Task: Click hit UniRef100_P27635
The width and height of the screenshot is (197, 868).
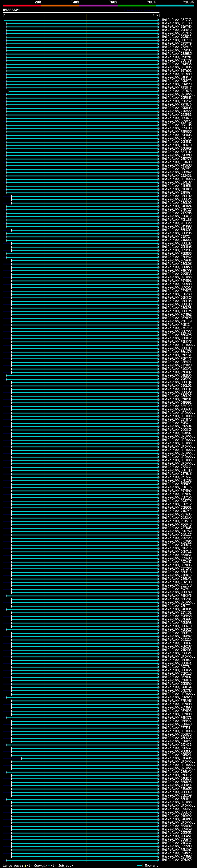Action: [x=177, y=515]
